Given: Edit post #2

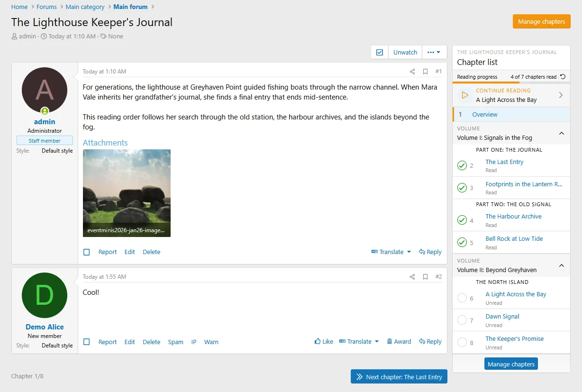Looking at the screenshot, I should tap(130, 342).
